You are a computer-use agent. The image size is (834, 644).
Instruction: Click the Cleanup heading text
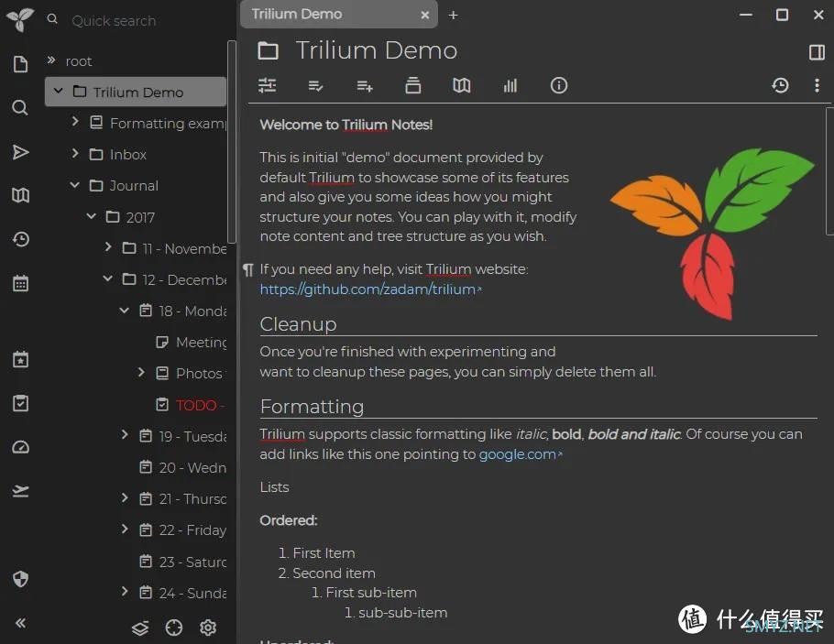(x=299, y=324)
